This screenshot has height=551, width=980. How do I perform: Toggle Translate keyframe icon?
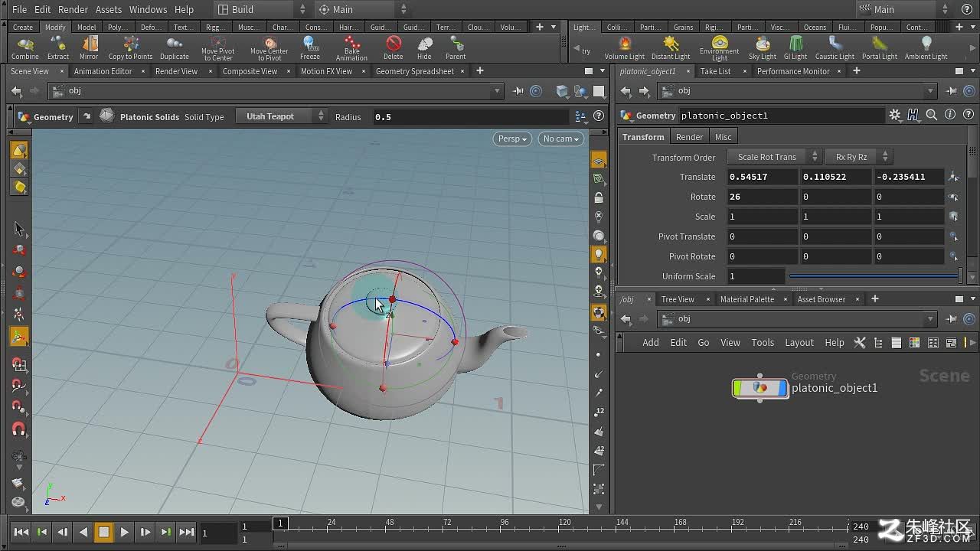954,177
